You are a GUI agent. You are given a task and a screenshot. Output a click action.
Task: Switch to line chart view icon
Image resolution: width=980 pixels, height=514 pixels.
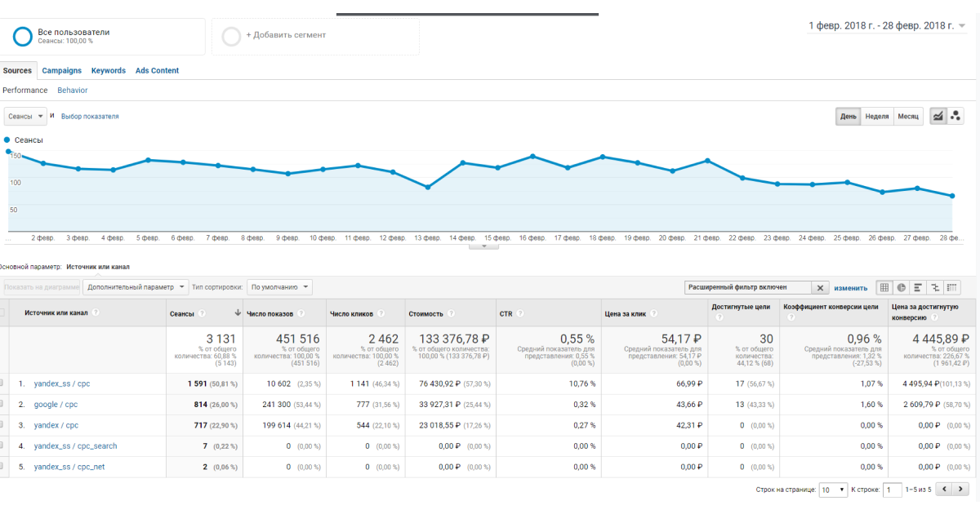pyautogui.click(x=938, y=117)
